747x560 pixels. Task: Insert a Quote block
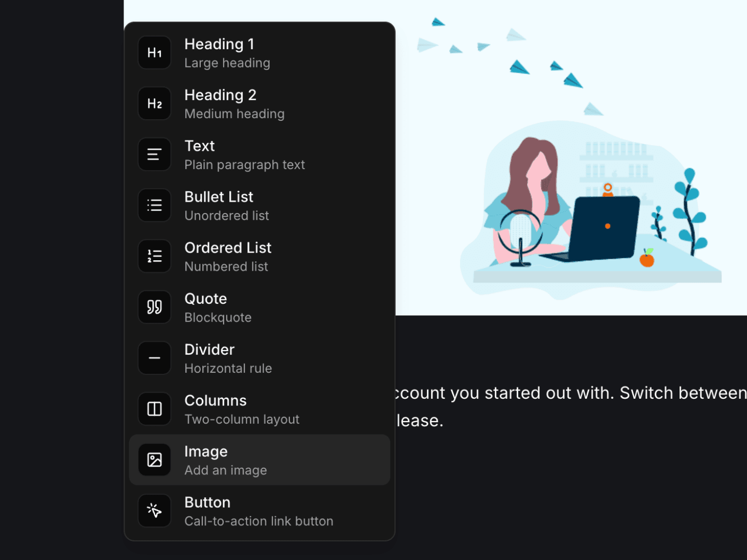[259, 307]
